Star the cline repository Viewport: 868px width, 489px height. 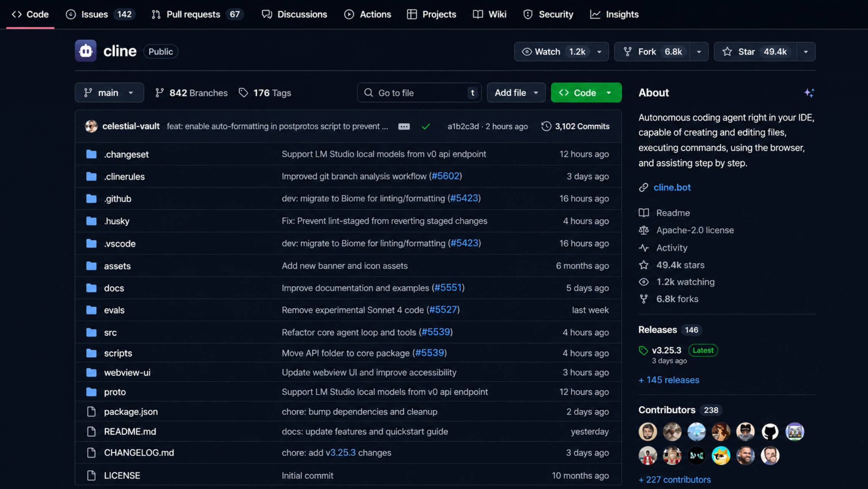click(x=755, y=52)
